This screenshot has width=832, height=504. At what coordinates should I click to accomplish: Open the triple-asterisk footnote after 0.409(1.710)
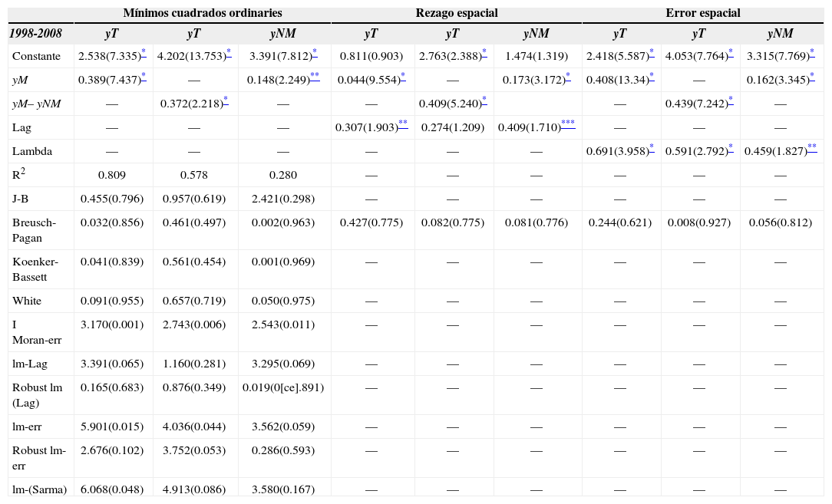tap(568, 124)
